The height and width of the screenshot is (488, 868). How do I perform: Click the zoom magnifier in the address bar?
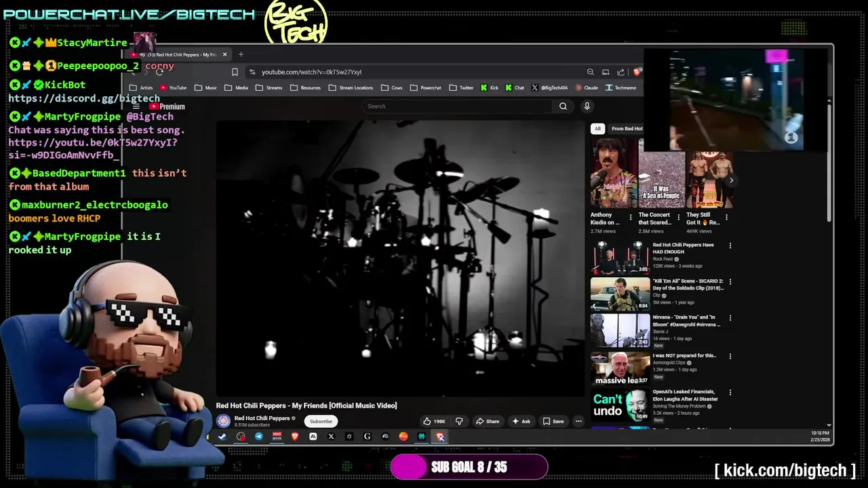[590, 72]
